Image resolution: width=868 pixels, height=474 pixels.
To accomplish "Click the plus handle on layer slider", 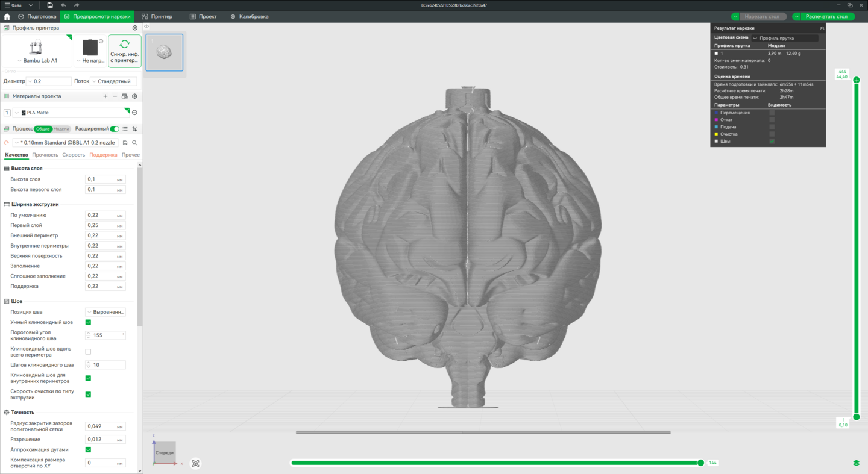I will pyautogui.click(x=857, y=80).
